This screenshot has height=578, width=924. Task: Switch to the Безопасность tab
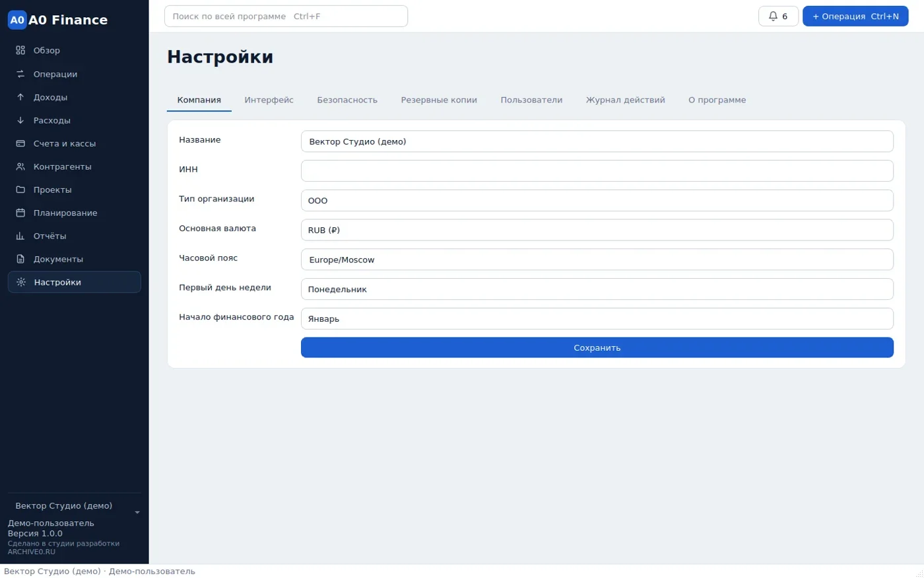pos(347,100)
